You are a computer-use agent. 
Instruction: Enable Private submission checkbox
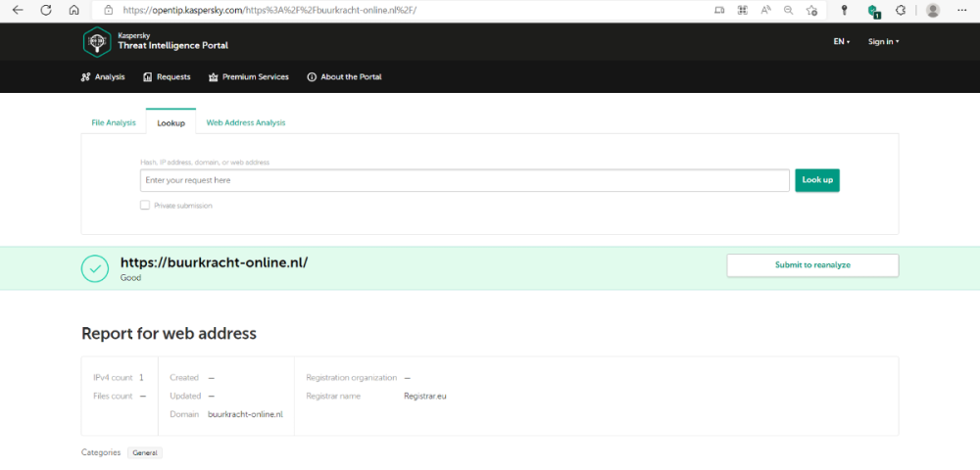[145, 205]
